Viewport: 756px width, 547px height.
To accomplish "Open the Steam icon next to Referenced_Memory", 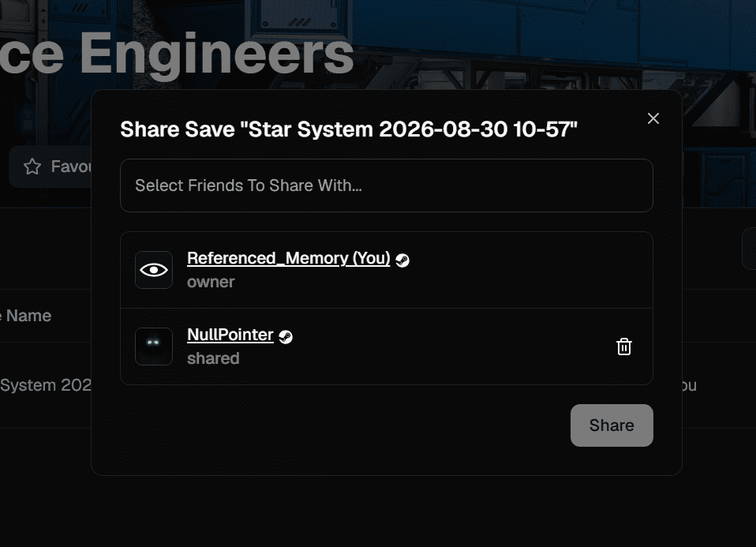I will tap(402, 260).
